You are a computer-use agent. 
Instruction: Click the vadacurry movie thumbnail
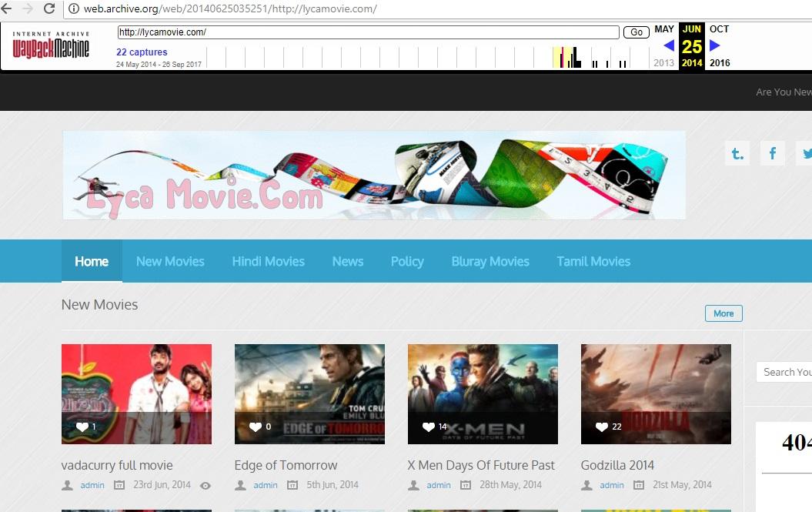pyautogui.click(x=137, y=394)
